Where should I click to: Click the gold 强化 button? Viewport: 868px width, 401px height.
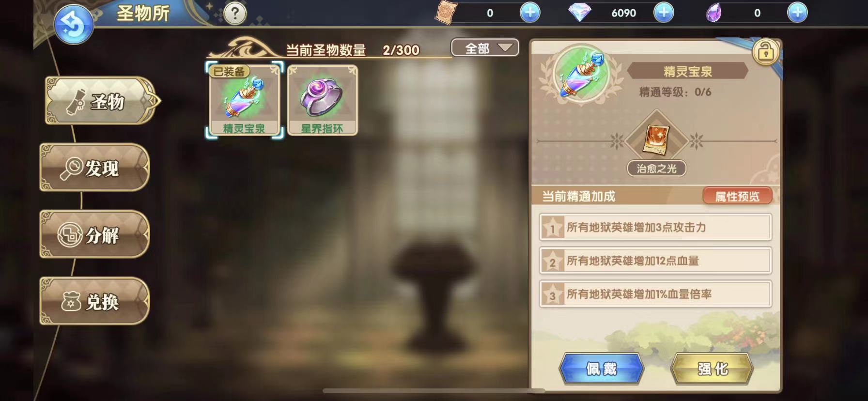click(x=712, y=369)
